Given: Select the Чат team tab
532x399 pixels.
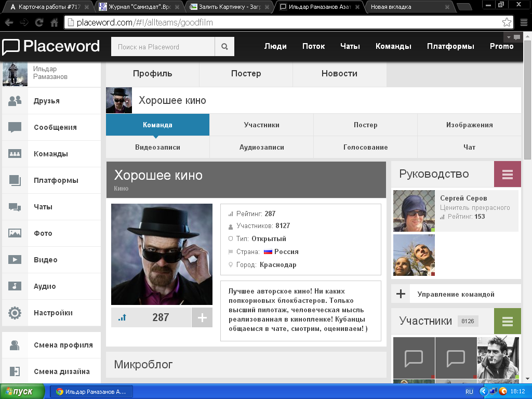Looking at the screenshot, I should click(x=469, y=147).
